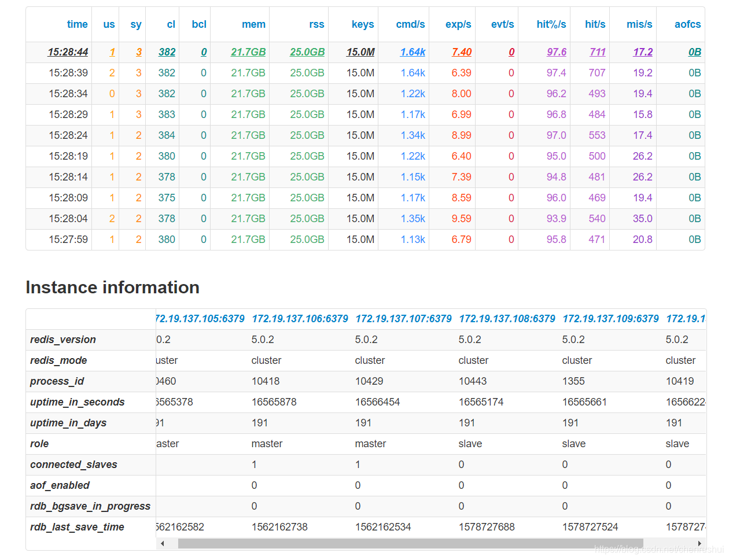This screenshot has width=729, height=560.
Task: Select the 15:28:44 time cell
Action: click(68, 52)
